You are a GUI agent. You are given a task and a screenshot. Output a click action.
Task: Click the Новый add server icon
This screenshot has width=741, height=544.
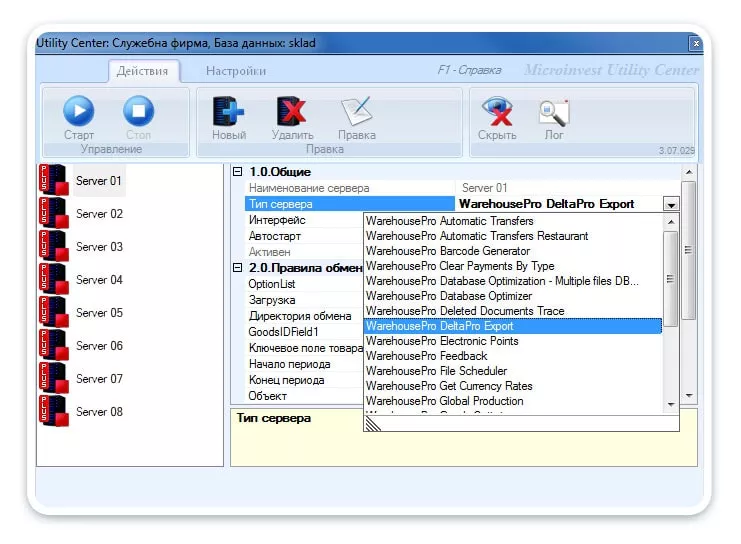pyautogui.click(x=229, y=111)
